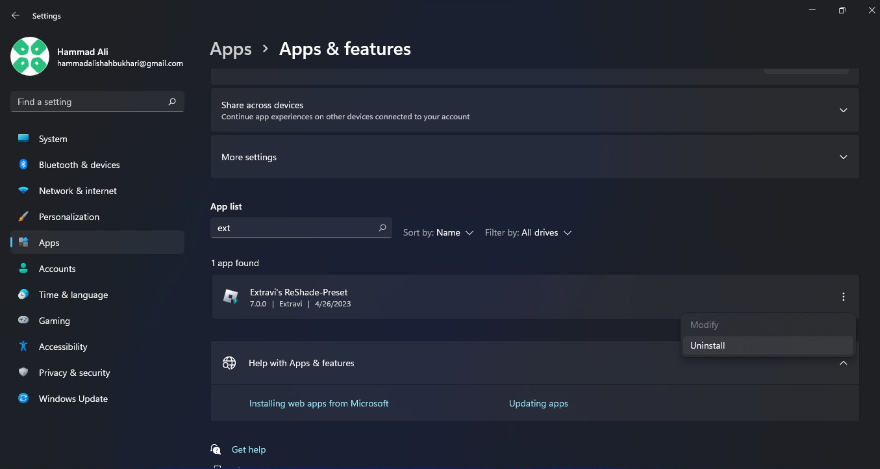Click the search magnifier in app list box
This screenshot has height=469, width=880.
point(382,228)
